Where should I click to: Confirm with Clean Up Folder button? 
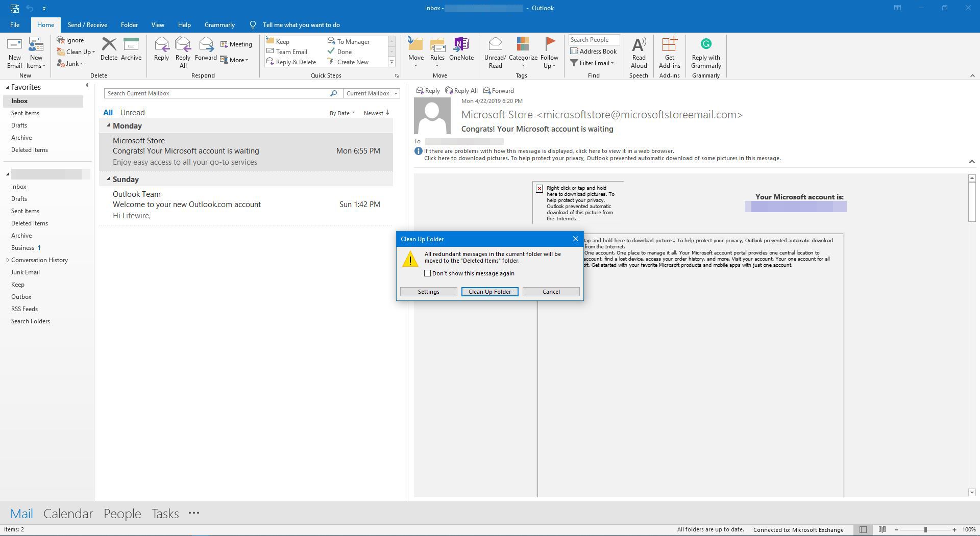[x=490, y=292]
